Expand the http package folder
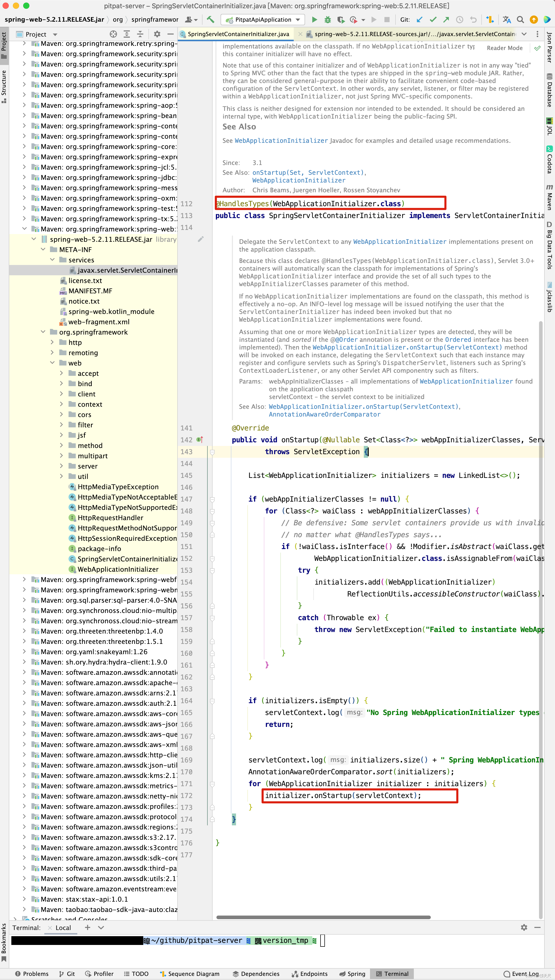Viewport: 555px width, 980px height. coord(52,342)
